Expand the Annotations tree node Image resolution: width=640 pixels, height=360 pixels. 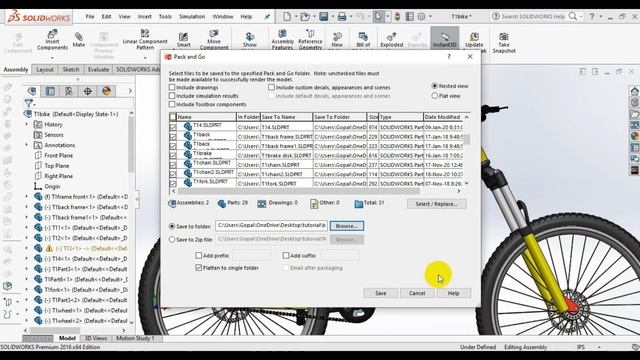(x=27, y=145)
